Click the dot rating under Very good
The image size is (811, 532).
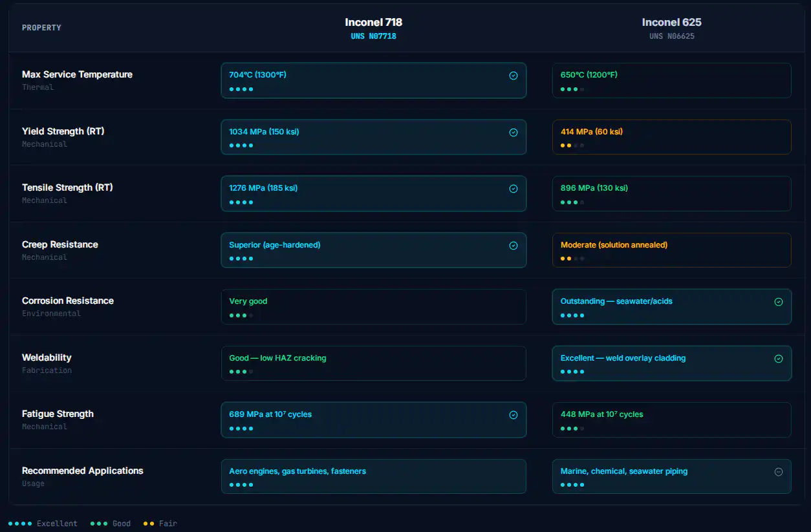click(241, 315)
